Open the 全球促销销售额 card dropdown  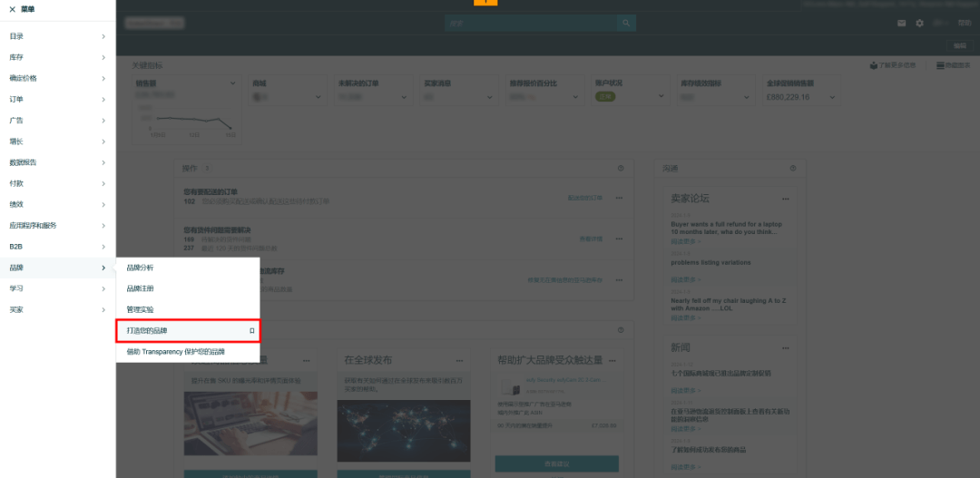point(830,83)
